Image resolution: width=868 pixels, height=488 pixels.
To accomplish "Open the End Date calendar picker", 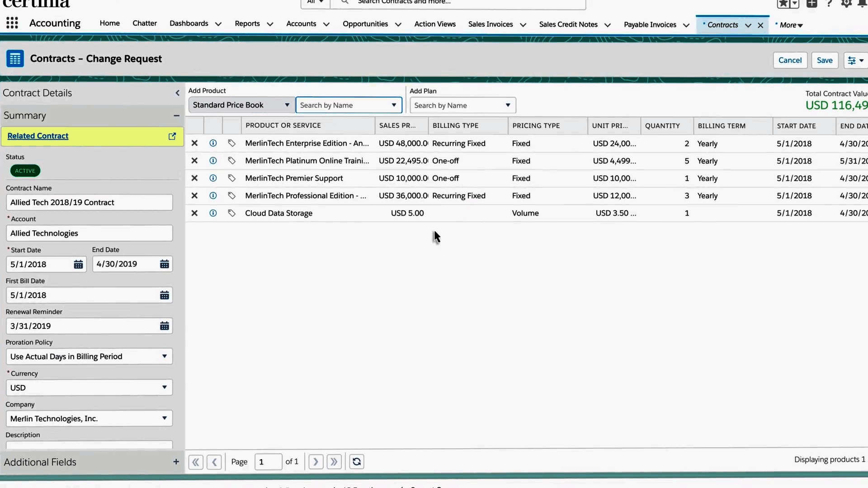I will pos(164,264).
